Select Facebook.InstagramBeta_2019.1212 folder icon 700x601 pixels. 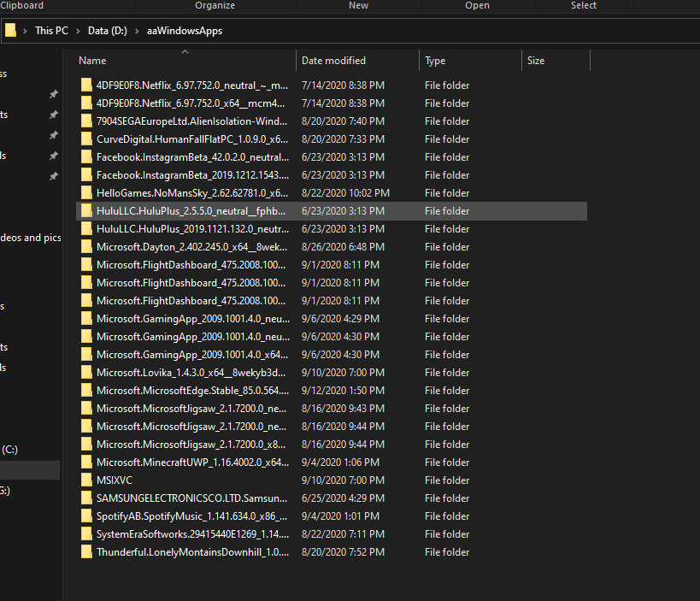(x=86, y=175)
